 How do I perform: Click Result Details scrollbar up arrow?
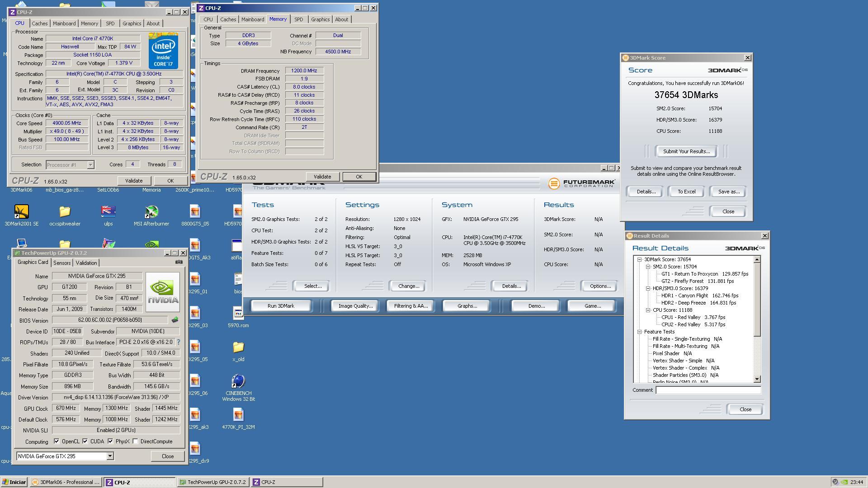click(757, 259)
